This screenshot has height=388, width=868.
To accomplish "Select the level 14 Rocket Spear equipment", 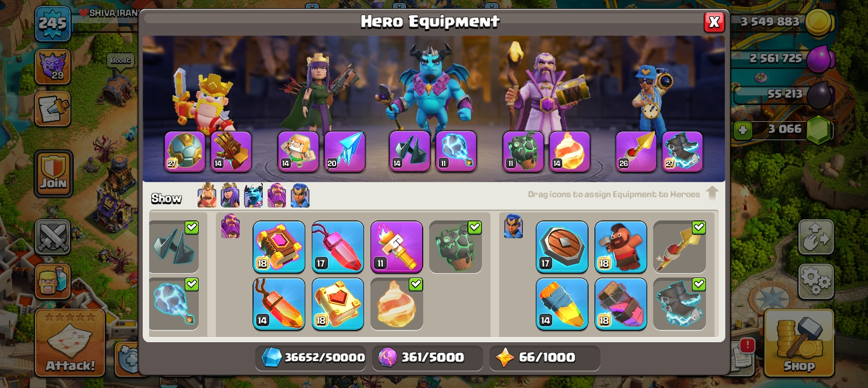I will click(562, 303).
